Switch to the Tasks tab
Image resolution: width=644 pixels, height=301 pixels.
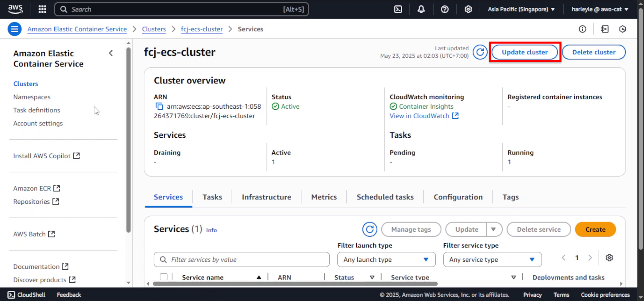[x=212, y=197]
